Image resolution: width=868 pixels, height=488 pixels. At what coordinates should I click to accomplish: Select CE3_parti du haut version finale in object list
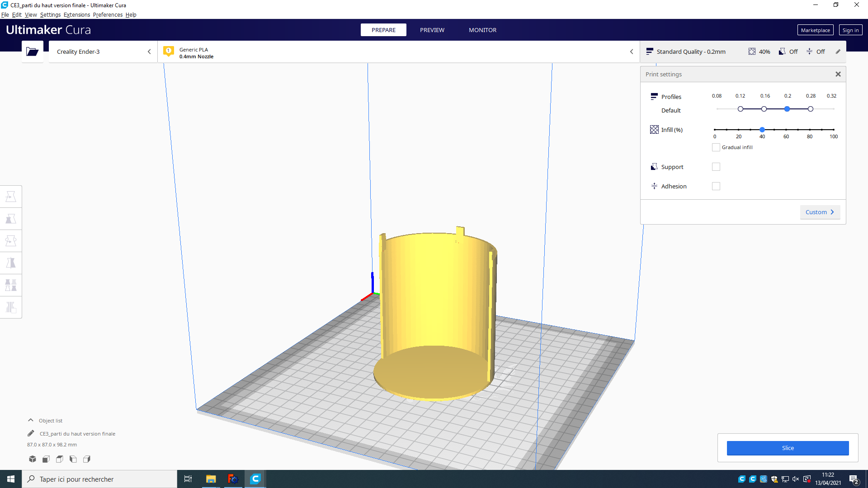pos(77,434)
